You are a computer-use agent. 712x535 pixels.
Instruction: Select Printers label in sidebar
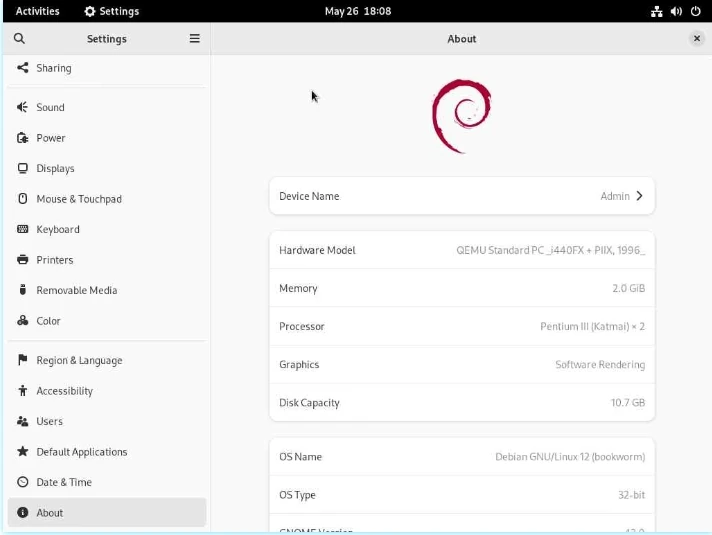tap(54, 260)
